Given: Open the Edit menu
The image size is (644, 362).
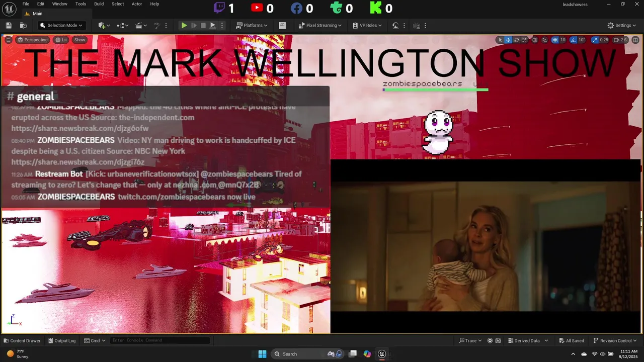Looking at the screenshot, I should (x=41, y=4).
